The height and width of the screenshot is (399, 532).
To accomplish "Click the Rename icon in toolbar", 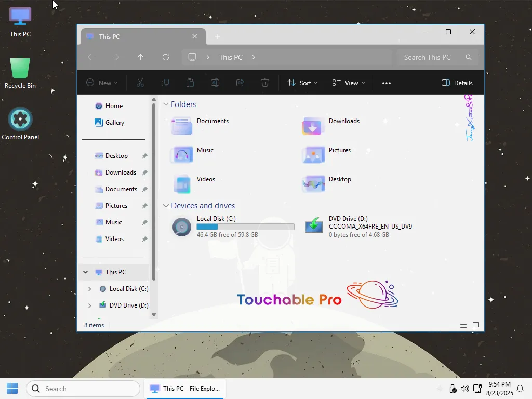I will pyautogui.click(x=215, y=83).
